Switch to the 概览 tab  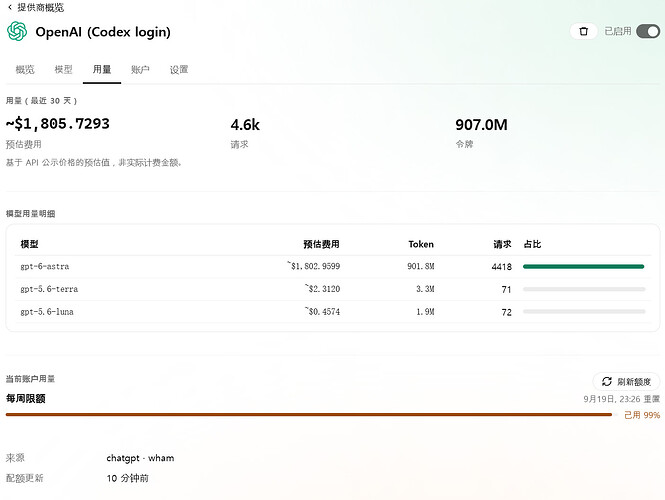pos(25,70)
